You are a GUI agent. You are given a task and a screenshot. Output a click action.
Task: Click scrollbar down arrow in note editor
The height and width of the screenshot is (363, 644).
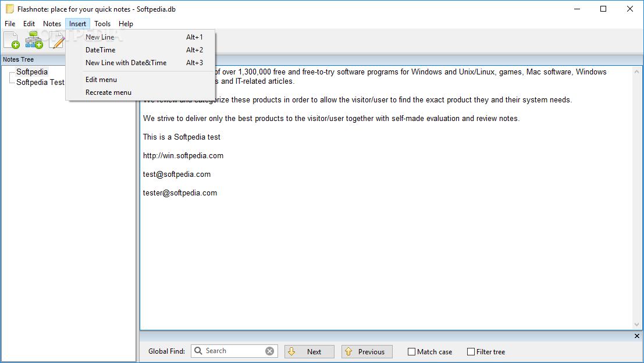pyautogui.click(x=636, y=325)
